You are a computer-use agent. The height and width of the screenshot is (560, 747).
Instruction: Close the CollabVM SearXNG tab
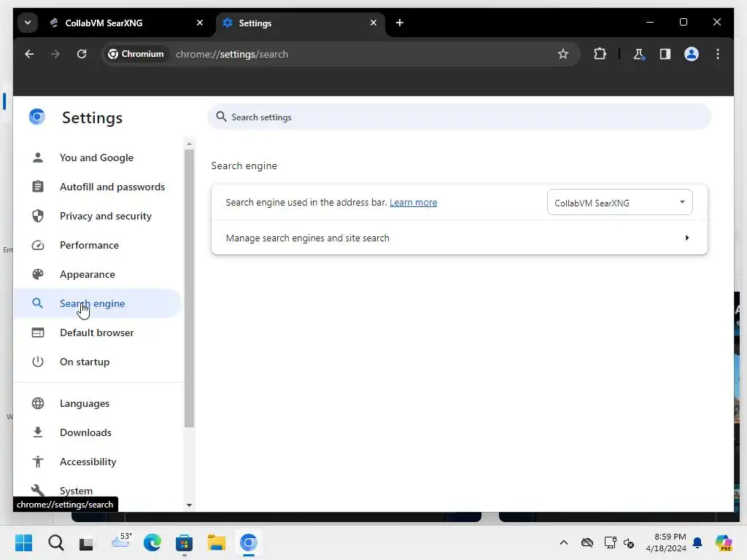pyautogui.click(x=200, y=23)
